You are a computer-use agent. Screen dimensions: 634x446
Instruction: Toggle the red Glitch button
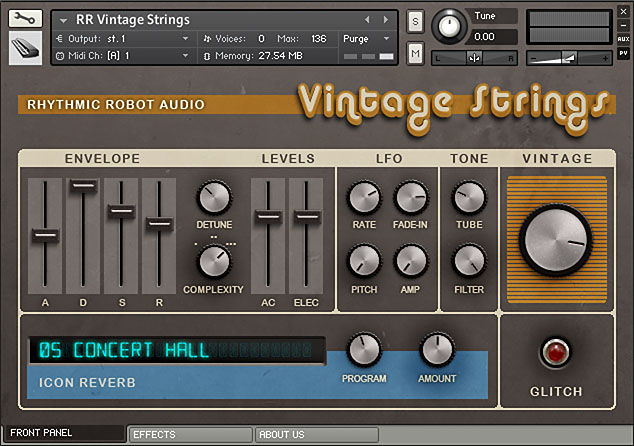[x=555, y=351]
